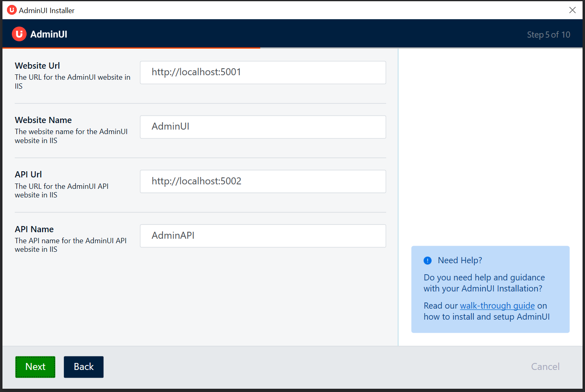Click the Step 5 of 10 indicator
This screenshot has width=585, height=392.
coord(548,34)
